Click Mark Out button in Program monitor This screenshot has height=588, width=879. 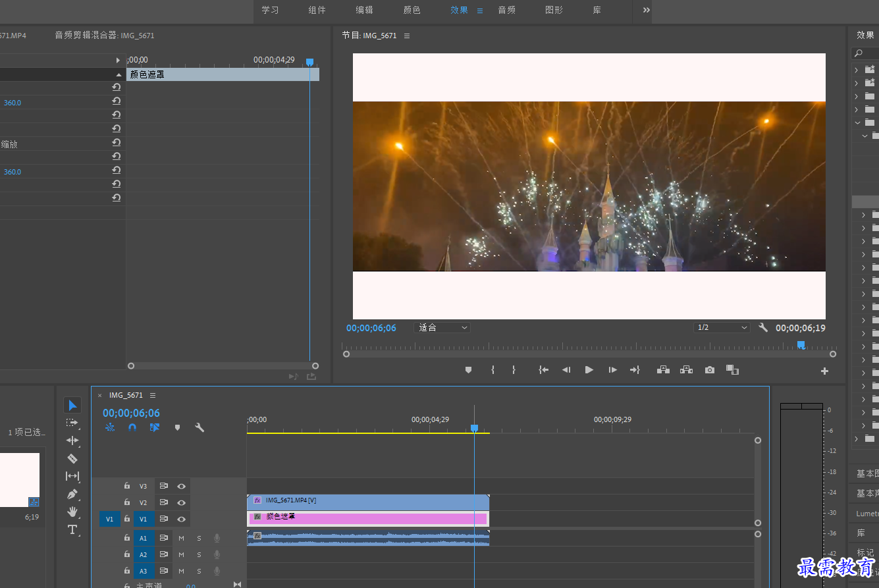click(514, 370)
